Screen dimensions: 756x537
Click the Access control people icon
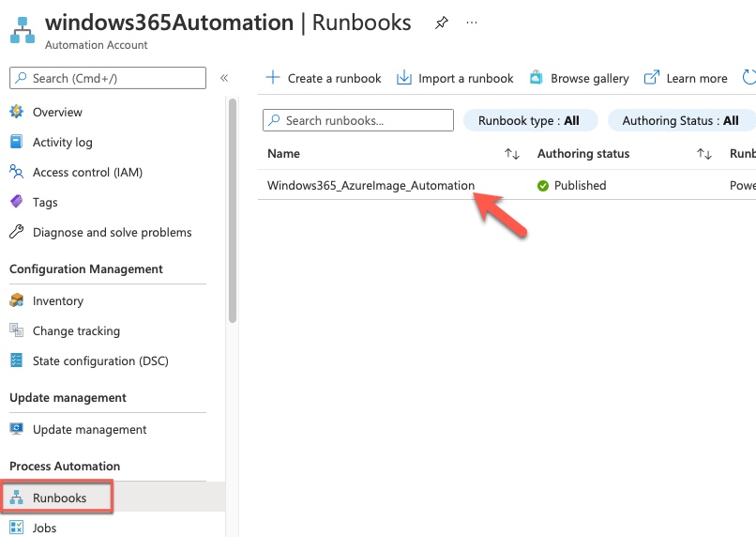pos(16,172)
